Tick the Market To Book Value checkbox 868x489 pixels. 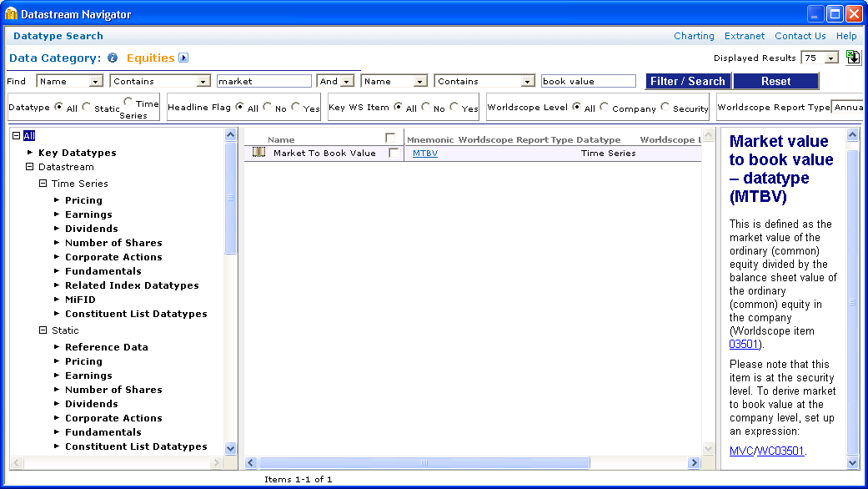(x=394, y=153)
